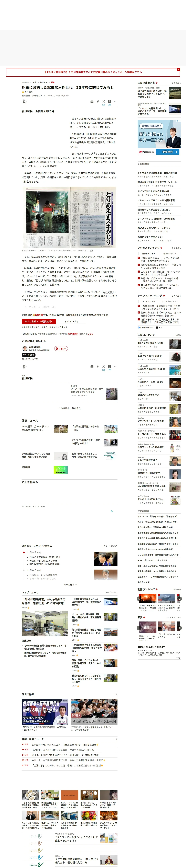Click the ログインする button
The height and width of the screenshot is (868, 186).
pos(72,321)
